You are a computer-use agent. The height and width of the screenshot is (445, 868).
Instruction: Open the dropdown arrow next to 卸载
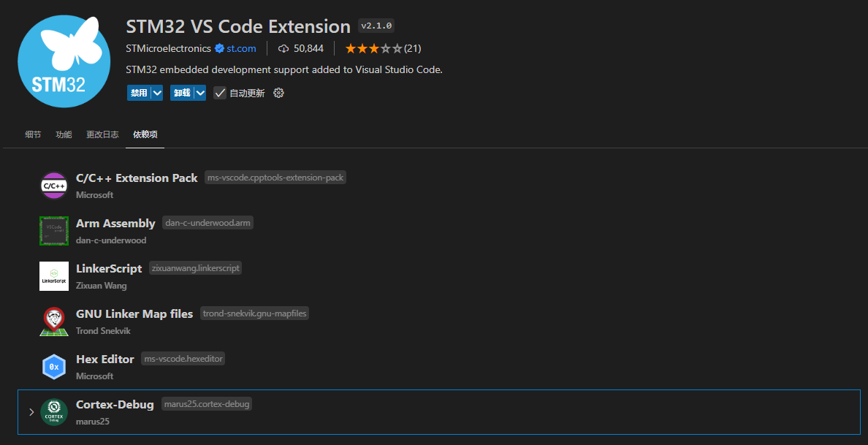coord(200,93)
